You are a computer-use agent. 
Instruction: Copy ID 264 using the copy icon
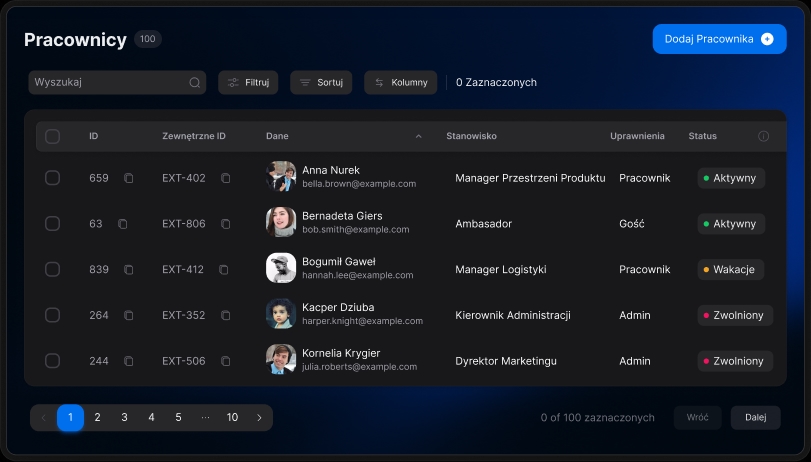(x=128, y=315)
